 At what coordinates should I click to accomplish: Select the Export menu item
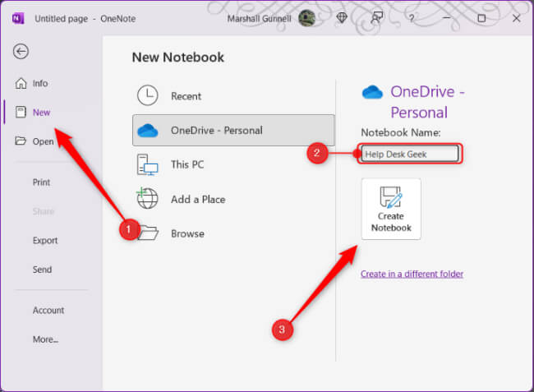(x=45, y=241)
